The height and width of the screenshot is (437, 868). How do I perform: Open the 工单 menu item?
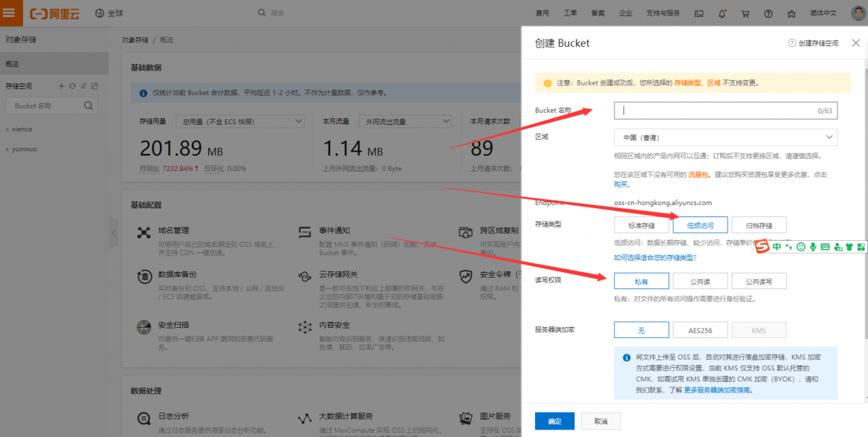[570, 13]
